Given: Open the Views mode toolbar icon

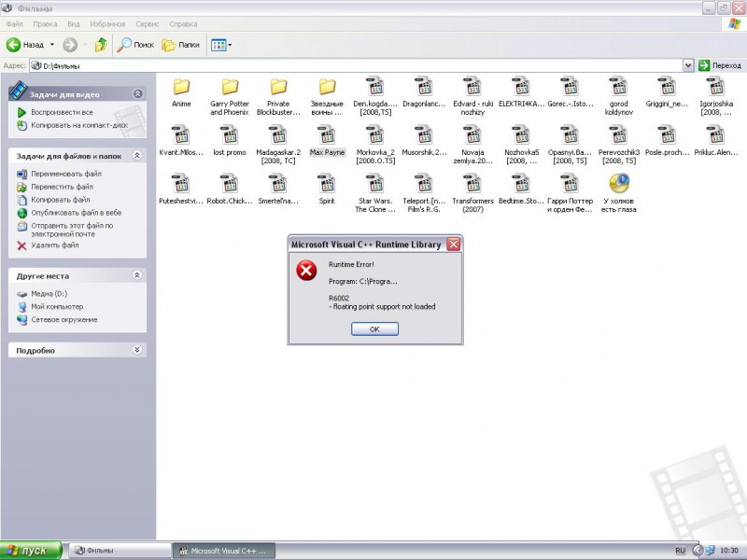Looking at the screenshot, I should pos(218,45).
